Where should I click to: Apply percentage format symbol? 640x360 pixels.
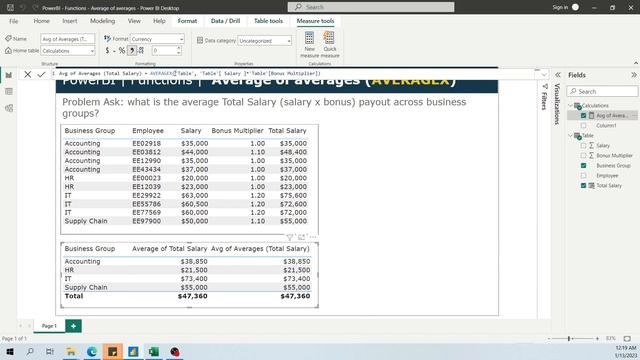(x=122, y=51)
